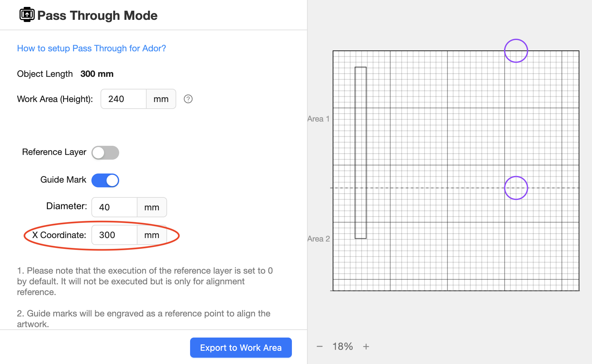Select the tall rectangle object in preview
Image resolution: width=592 pixels, height=364 pixels.
(361, 153)
